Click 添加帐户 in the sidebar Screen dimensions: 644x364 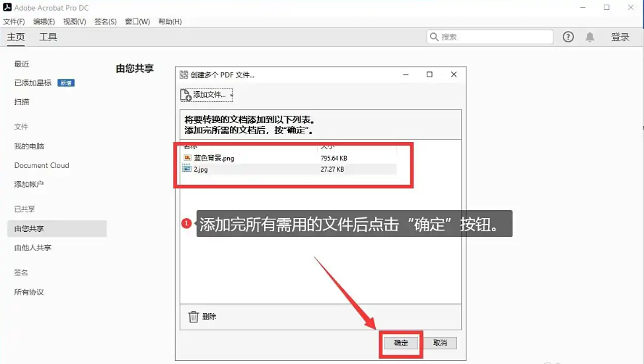(29, 184)
